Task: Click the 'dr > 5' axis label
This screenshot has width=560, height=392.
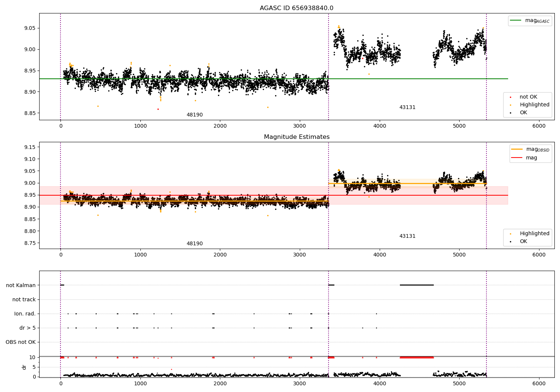Action: click(28, 328)
